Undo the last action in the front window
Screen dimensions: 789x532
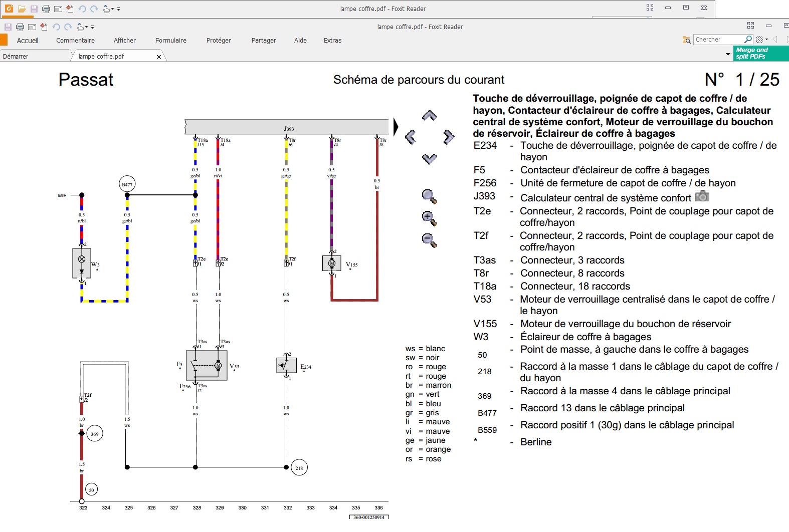click(x=56, y=27)
